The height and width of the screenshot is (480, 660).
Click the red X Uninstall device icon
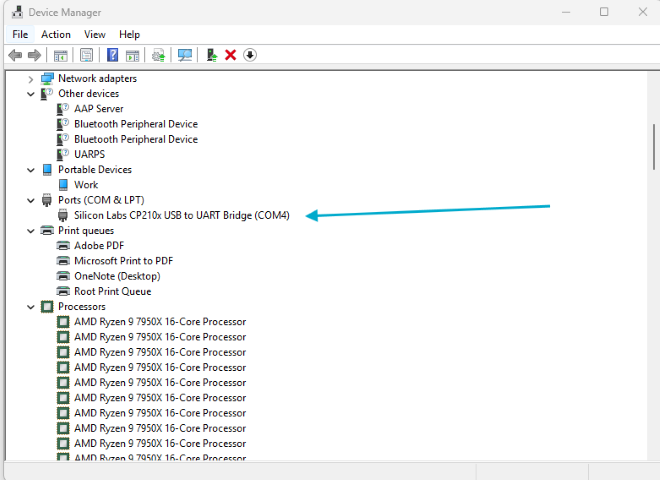click(x=231, y=55)
